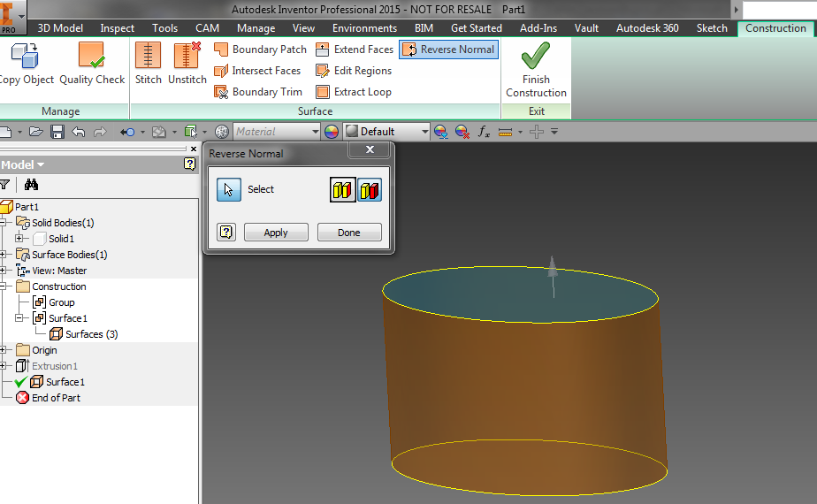Screen dimensions: 817x504
Task: Click the Done button
Action: [x=349, y=233]
